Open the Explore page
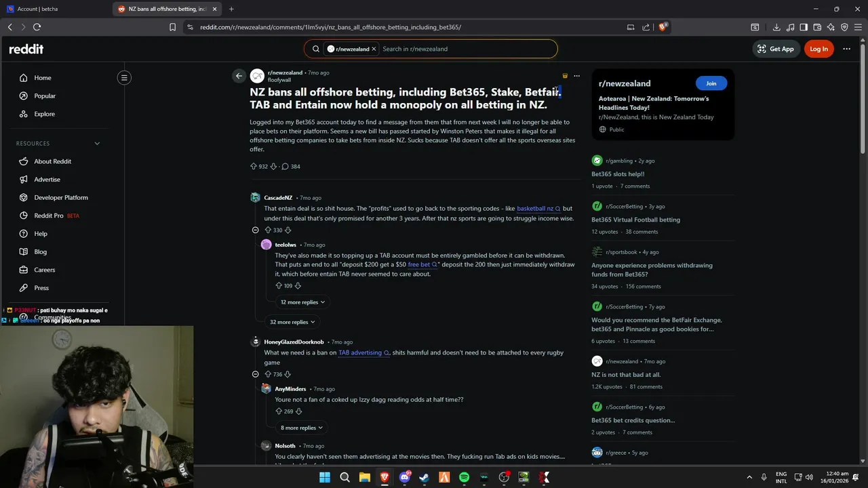 pos(44,114)
